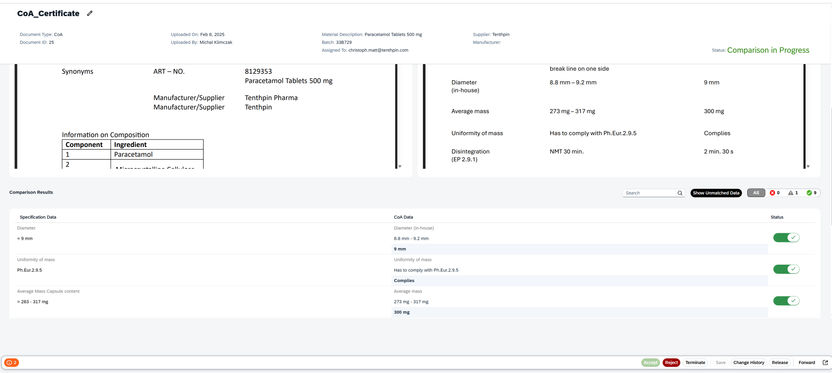Click the 'Complies' value in results table
Screen dimensions: 832x373
click(x=404, y=280)
